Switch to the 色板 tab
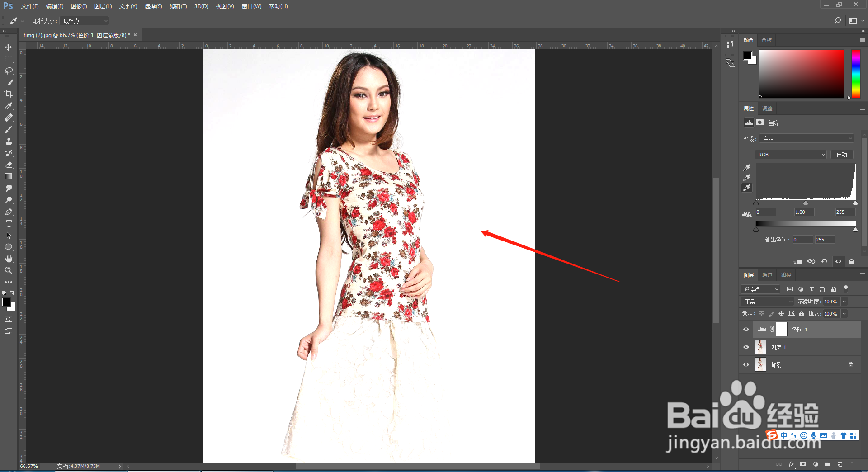This screenshot has width=868, height=472. click(767, 40)
